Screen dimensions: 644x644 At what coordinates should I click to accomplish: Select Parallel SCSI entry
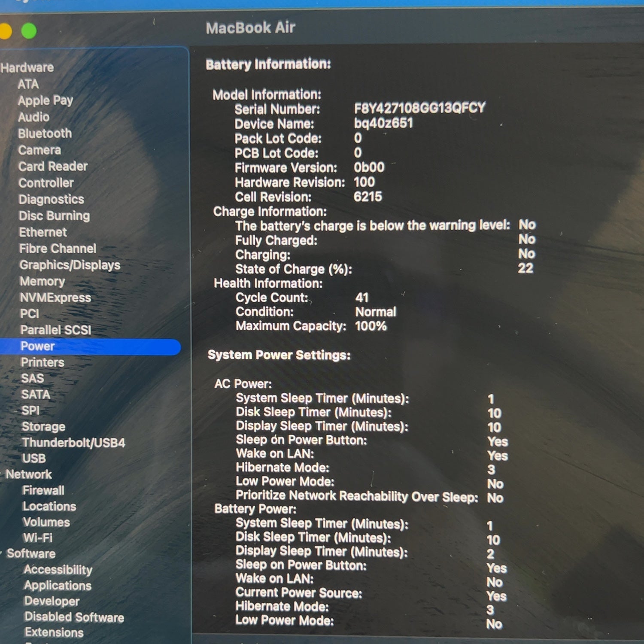click(56, 330)
